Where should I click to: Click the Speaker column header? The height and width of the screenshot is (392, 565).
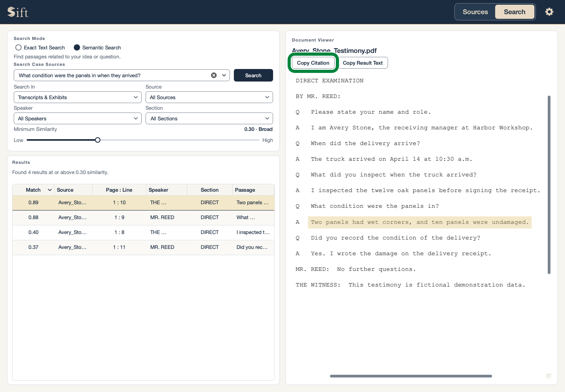point(167,190)
